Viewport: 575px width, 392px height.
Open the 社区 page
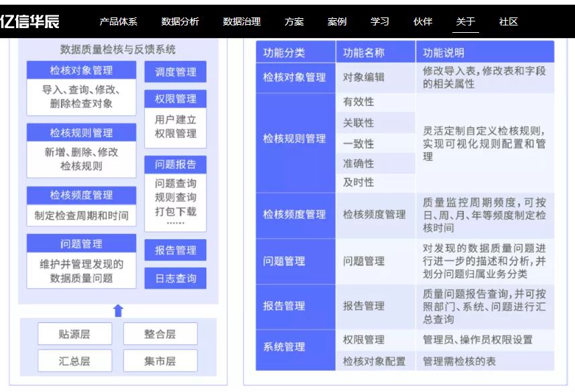pyautogui.click(x=507, y=20)
